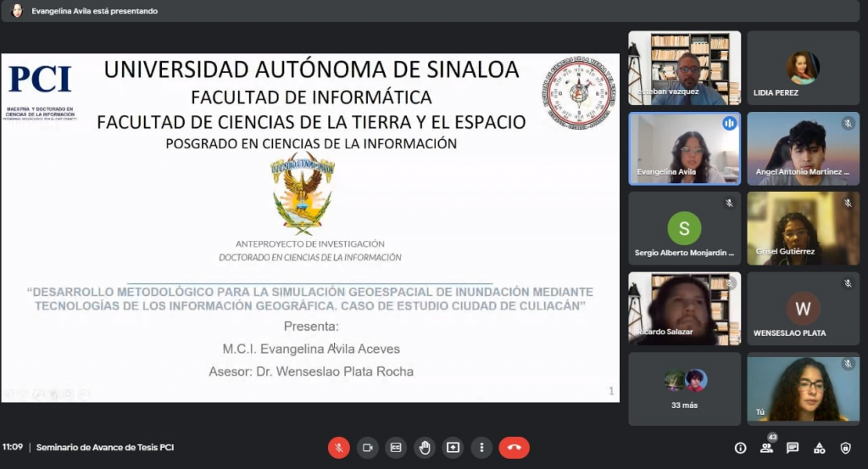Select Esteban Vazquez video tile
Image resolution: width=868 pixels, height=469 pixels.
tap(684, 68)
